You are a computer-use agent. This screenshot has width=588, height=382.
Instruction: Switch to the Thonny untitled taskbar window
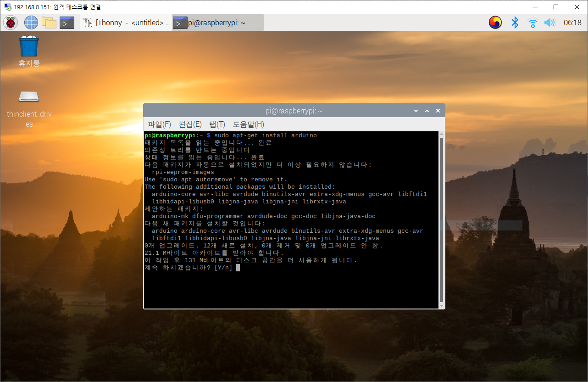[x=126, y=22]
